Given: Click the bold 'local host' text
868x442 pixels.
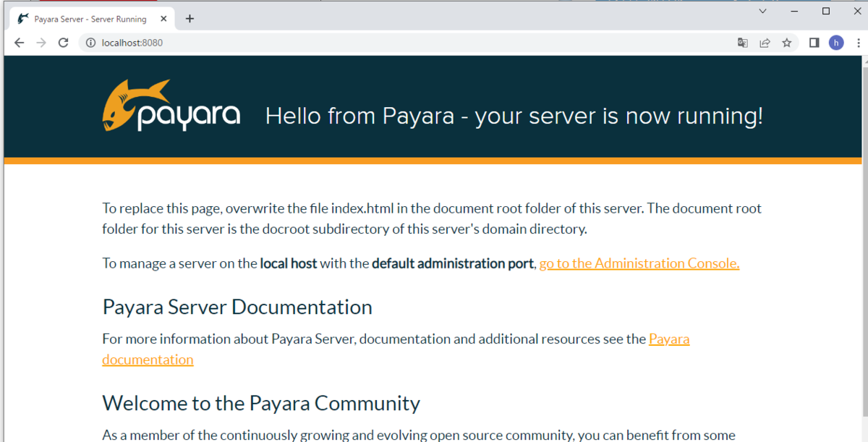Looking at the screenshot, I should point(289,263).
